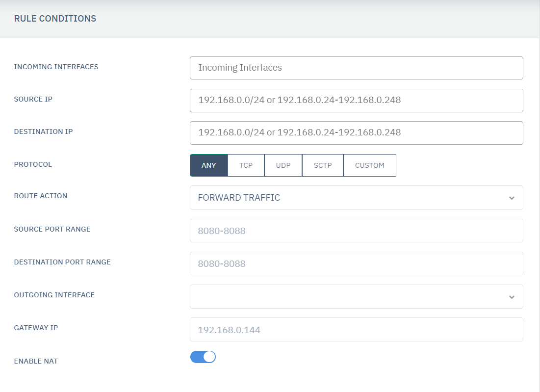The image size is (540, 392).
Task: Click the Destination Port Range field
Action: tap(357, 263)
